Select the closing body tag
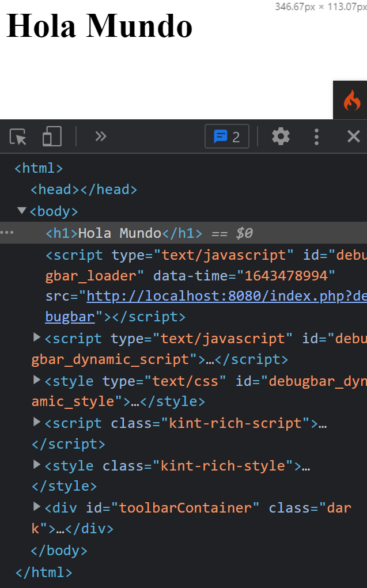This screenshot has height=588, width=367. 59,551
